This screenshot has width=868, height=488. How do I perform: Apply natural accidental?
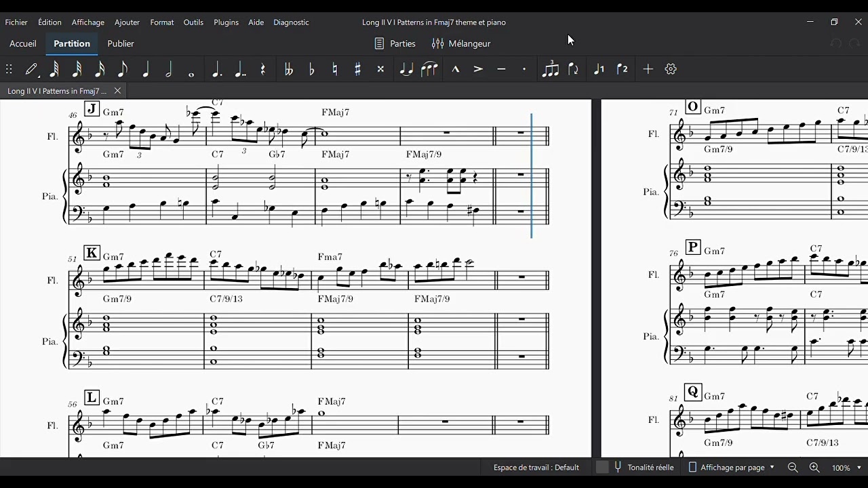click(x=335, y=69)
